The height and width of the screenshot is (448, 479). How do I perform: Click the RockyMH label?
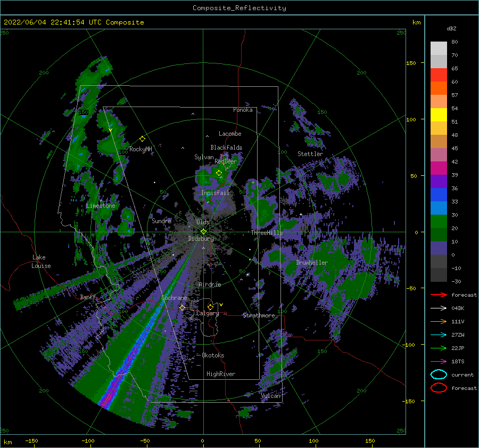coord(141,149)
